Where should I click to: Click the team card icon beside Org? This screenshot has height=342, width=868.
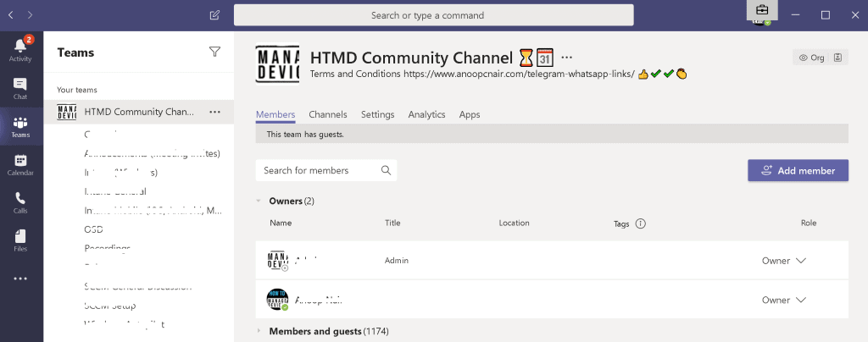pyautogui.click(x=838, y=58)
